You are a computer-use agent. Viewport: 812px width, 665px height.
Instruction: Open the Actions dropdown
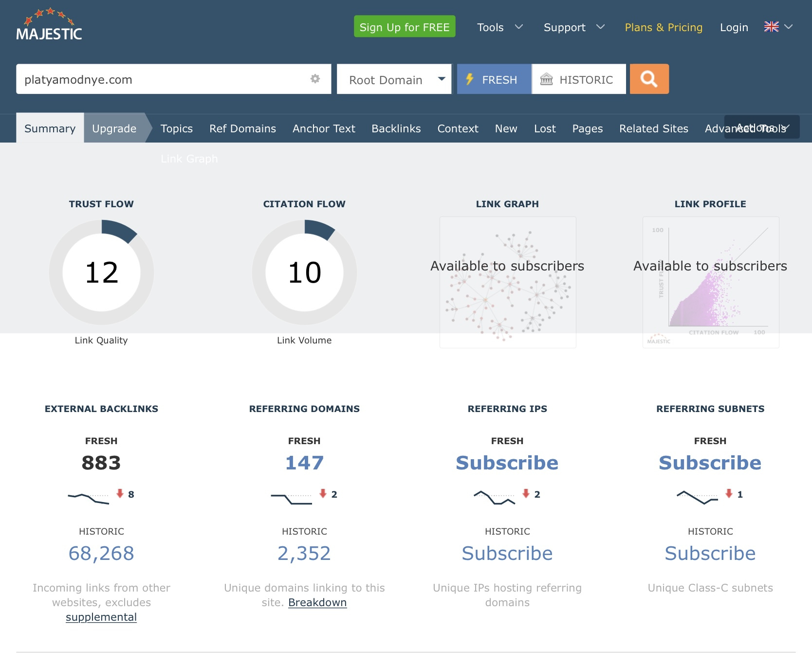point(762,127)
